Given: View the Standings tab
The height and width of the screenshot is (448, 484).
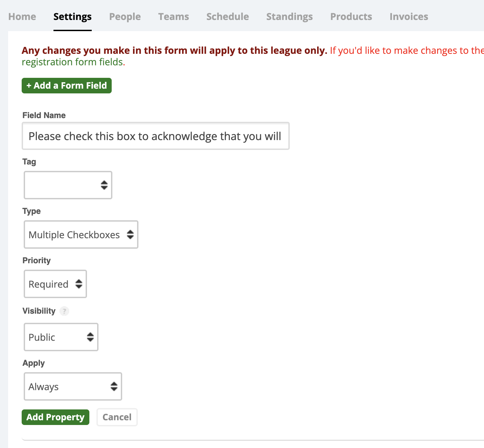Looking at the screenshot, I should pos(290,17).
